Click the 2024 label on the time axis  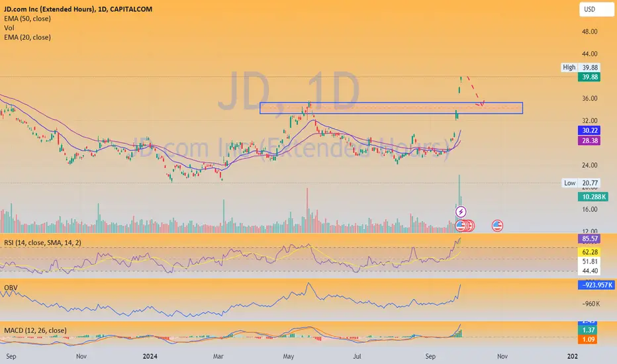pos(150,356)
